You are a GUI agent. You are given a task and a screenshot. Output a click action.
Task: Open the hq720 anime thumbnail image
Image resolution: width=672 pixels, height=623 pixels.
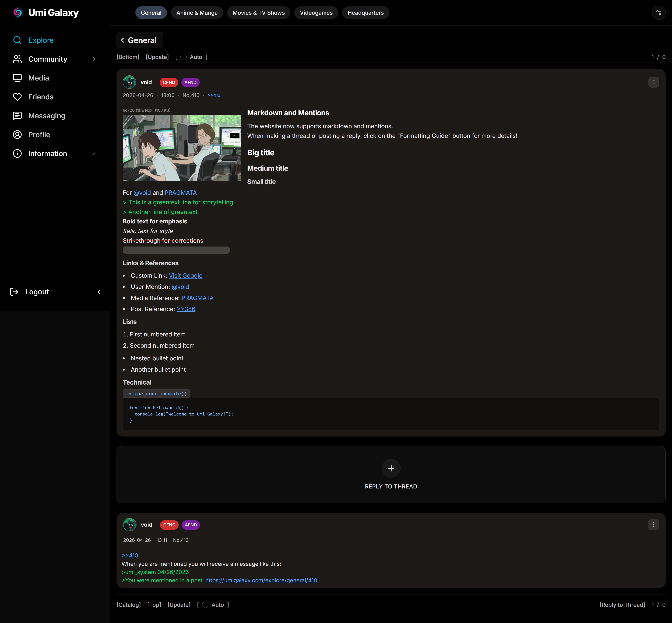pos(182,148)
